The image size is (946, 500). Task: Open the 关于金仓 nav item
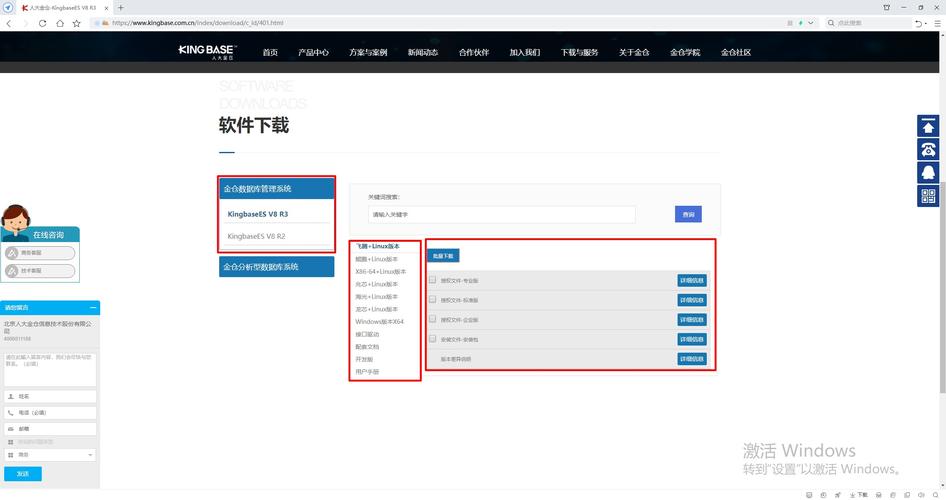click(634, 52)
